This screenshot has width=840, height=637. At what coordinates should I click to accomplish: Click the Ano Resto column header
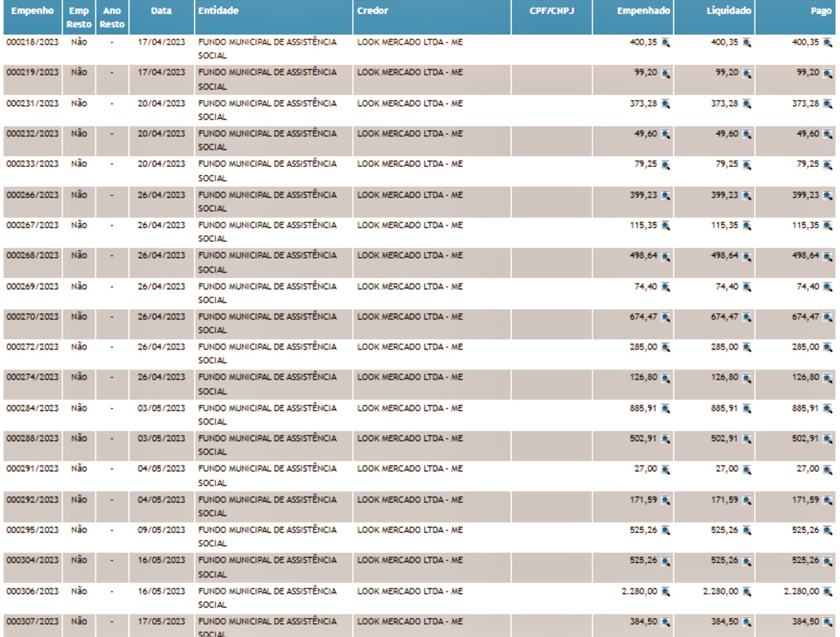[x=112, y=17]
